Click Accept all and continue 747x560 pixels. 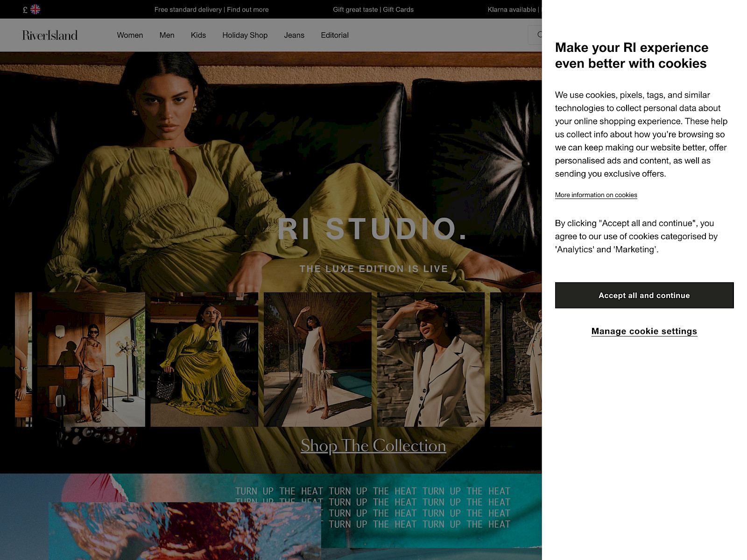pos(644,295)
